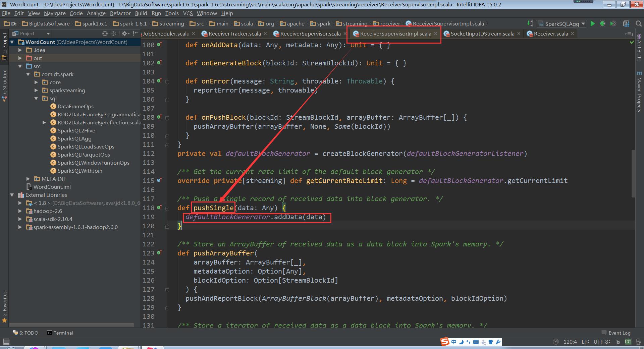644x349 pixels.
Task: Click the Sogou input method logo
Action: [445, 342]
